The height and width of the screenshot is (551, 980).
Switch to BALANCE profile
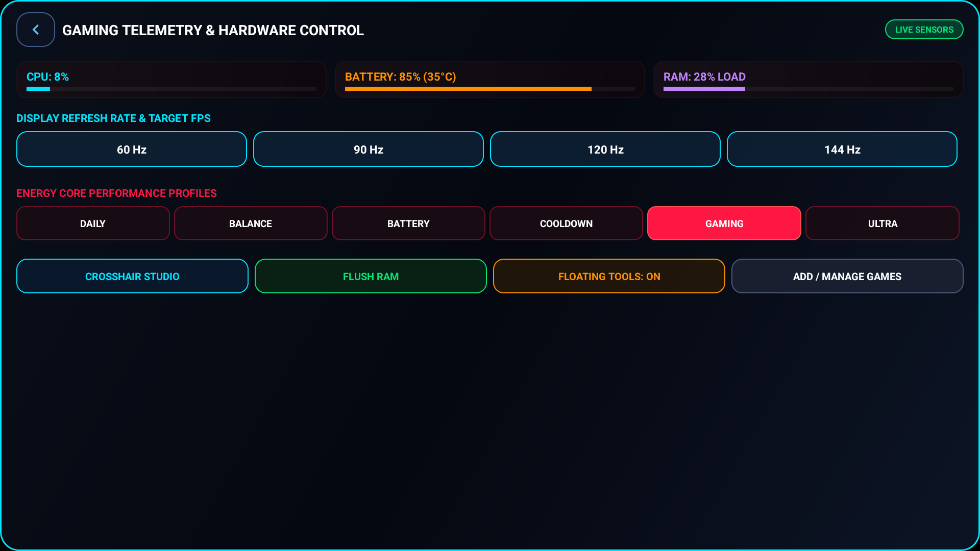[251, 223]
